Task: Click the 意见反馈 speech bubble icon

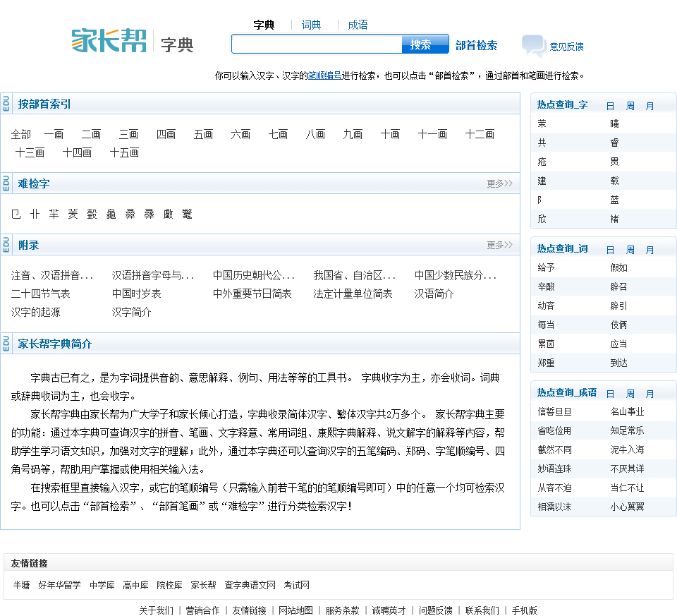Action: click(533, 46)
